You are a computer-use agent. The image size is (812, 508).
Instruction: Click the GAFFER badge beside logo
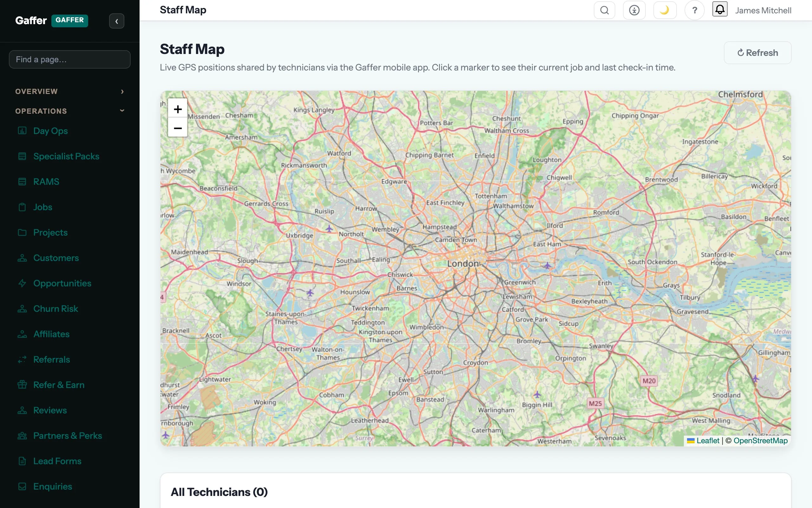[69, 21]
